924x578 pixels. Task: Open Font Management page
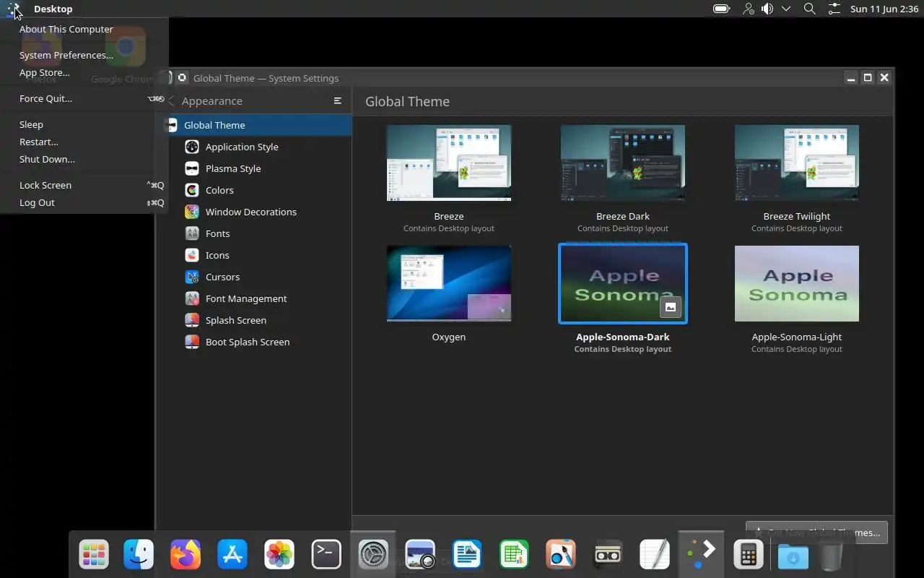254,298
